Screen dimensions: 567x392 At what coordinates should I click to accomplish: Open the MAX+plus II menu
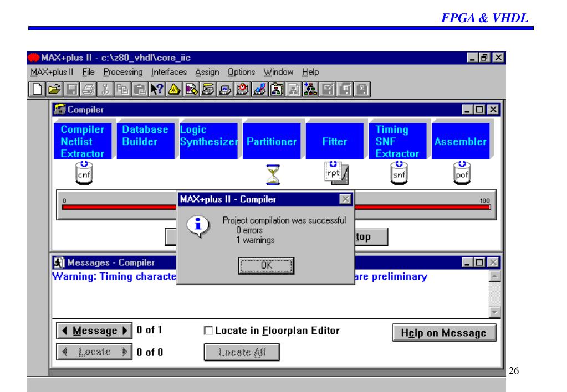pos(52,73)
